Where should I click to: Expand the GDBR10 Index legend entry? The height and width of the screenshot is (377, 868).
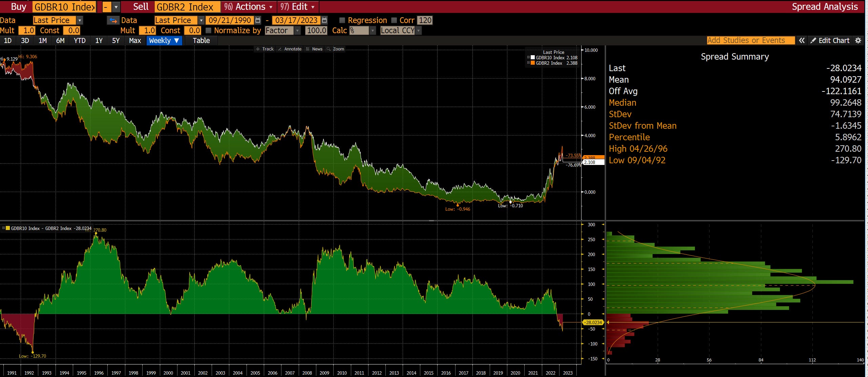528,58
